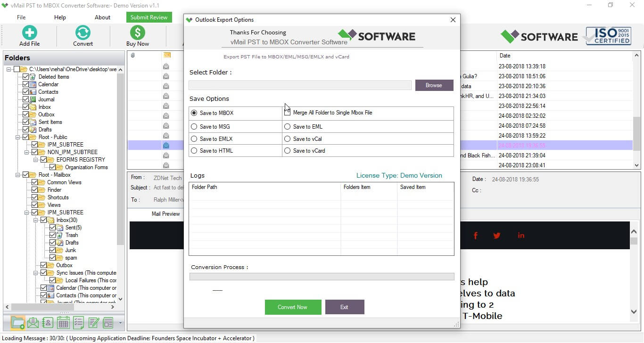The width and height of the screenshot is (644, 343).
Task: Click the mail envelope icon in bottom toolbar
Action: point(32,323)
